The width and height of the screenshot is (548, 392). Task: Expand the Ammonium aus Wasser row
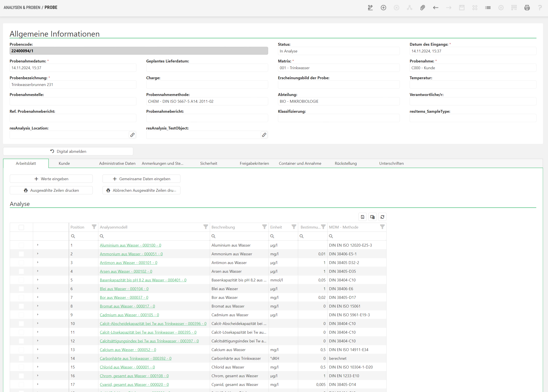coord(38,254)
